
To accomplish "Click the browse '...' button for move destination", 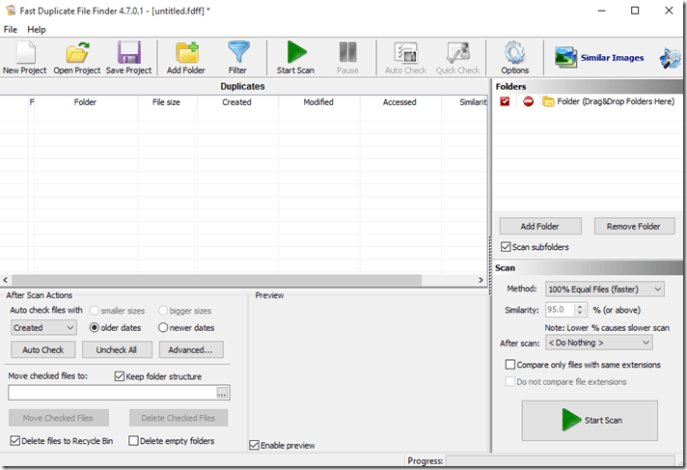I will (222, 393).
